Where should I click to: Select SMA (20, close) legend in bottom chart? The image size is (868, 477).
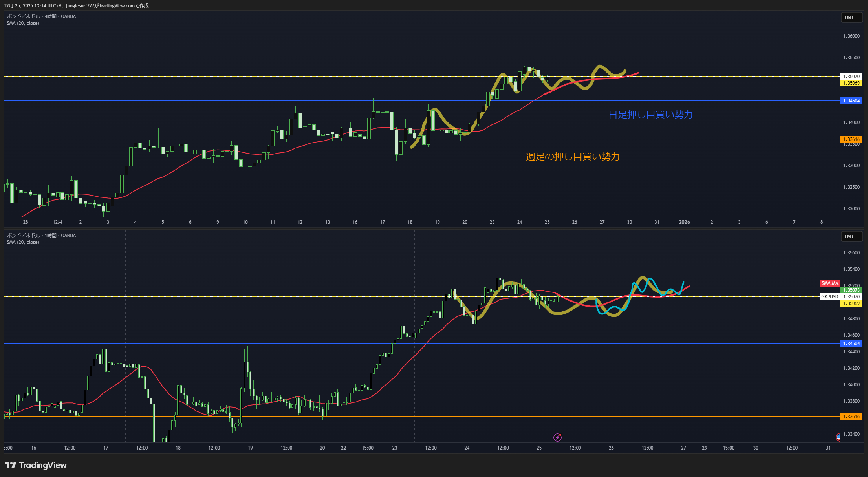tap(23, 242)
